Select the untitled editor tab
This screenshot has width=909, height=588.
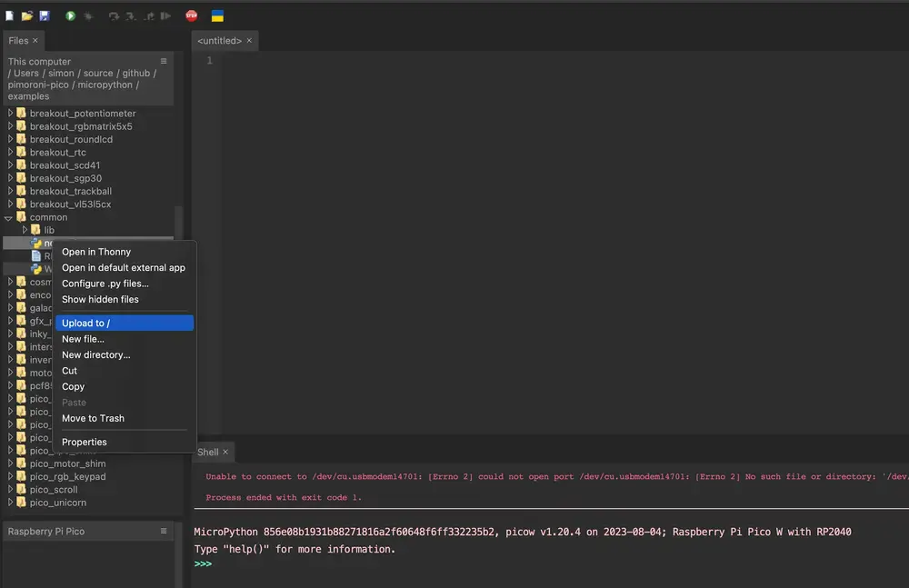coord(218,40)
